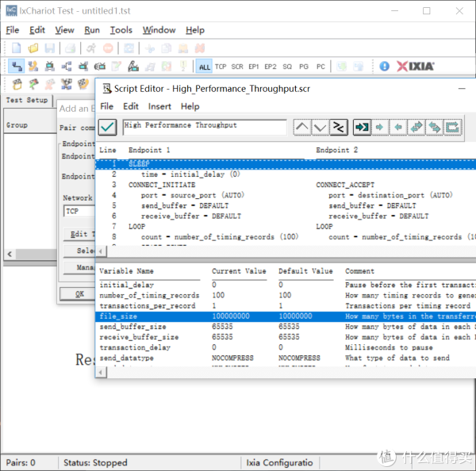476x471 pixels.
Task: Click the branching multicast group icon
Action: click(66, 66)
